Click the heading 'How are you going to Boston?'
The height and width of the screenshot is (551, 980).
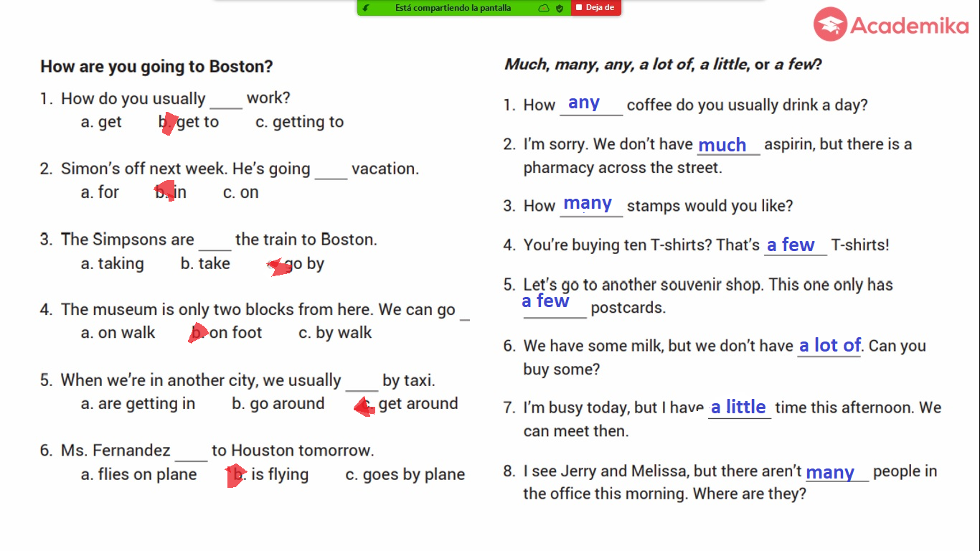[156, 67]
